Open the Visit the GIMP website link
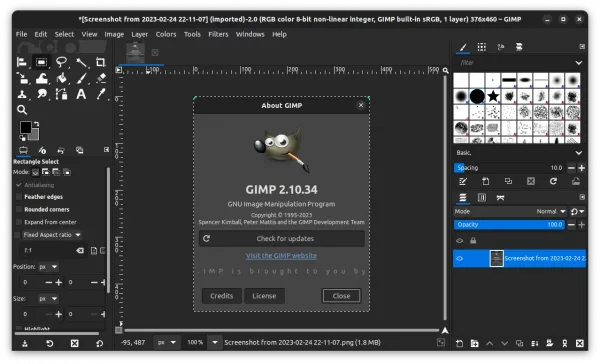Screen dimensions: 600x364 point(281,256)
